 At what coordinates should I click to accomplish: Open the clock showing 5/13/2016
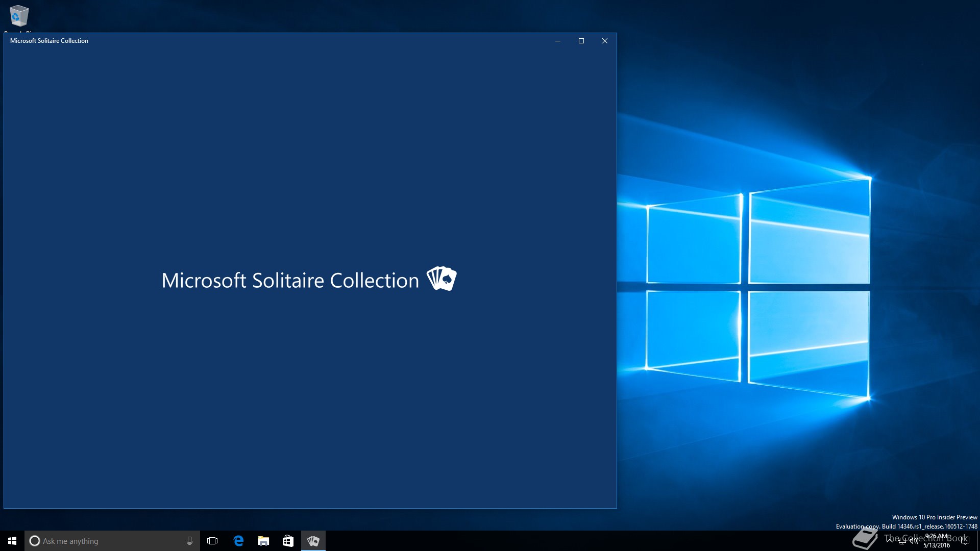937,541
